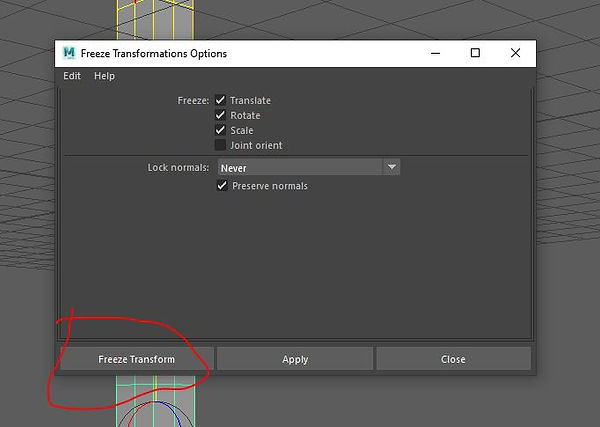Click the 'Lock normals:' label text
This screenshot has height=427, width=600.
tap(178, 168)
